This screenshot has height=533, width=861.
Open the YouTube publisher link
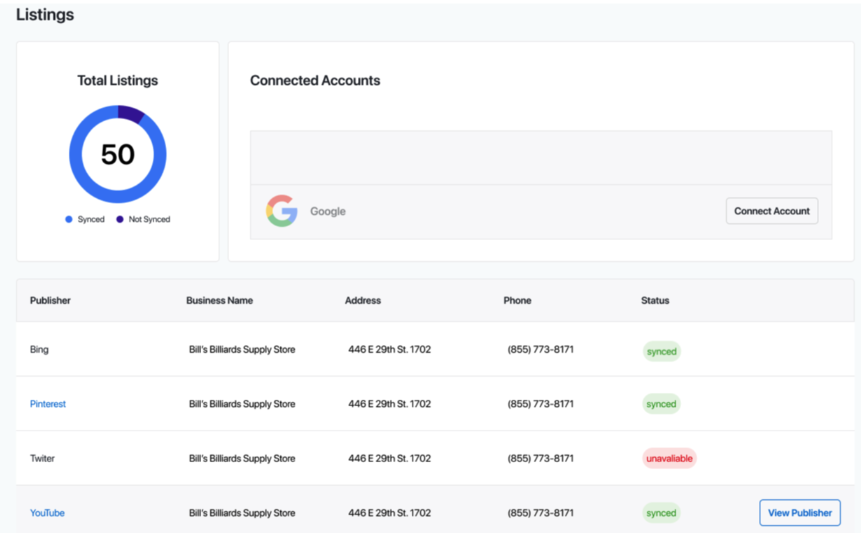tap(47, 513)
